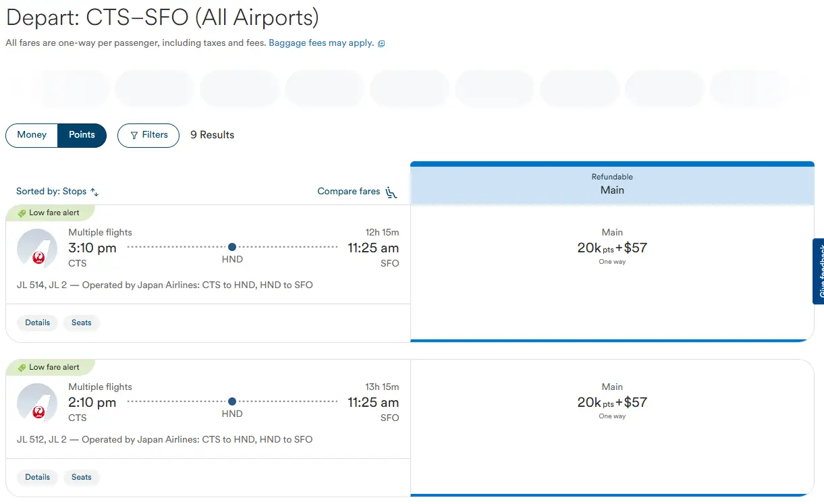This screenshot has height=504, width=824.
Task: Click the first Low fare alert tag icon
Action: pos(22,213)
